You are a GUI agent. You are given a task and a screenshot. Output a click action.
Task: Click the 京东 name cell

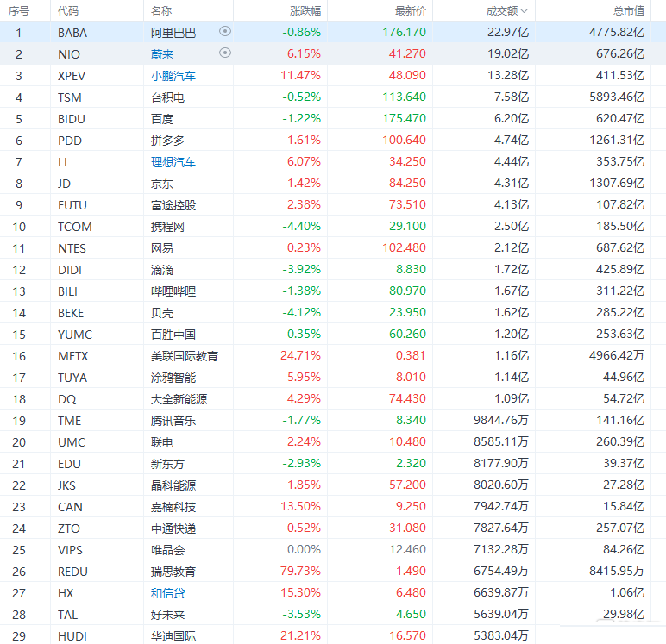click(x=162, y=184)
